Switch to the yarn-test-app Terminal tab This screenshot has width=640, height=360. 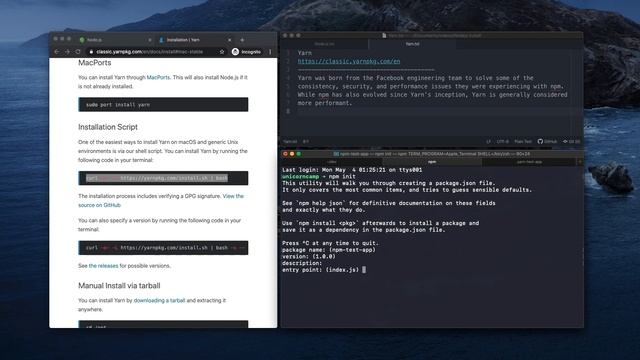pos(529,162)
